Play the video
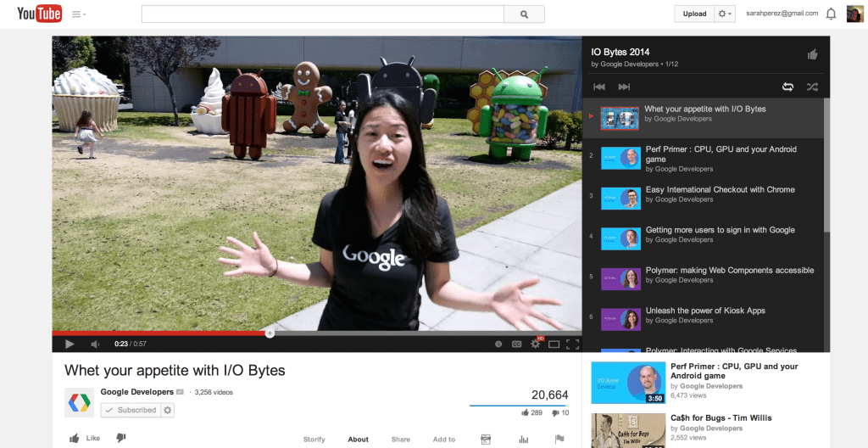Image resolution: width=868 pixels, height=448 pixels. (70, 344)
